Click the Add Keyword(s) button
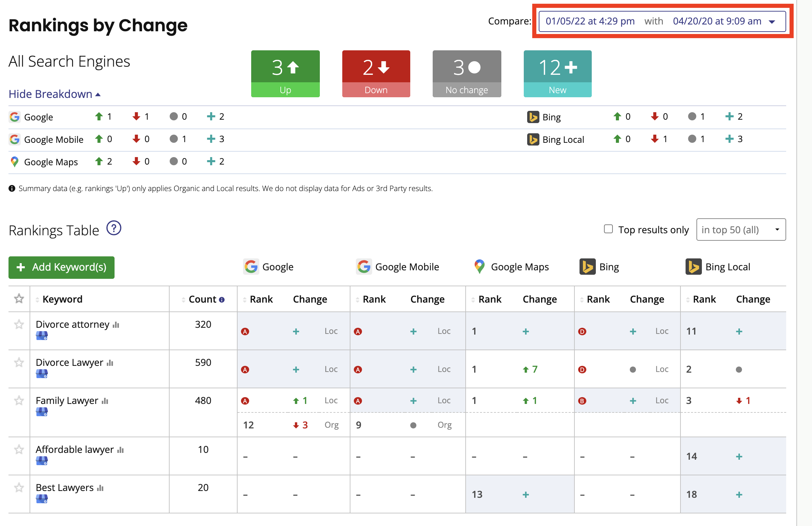812x526 pixels. 62,267
